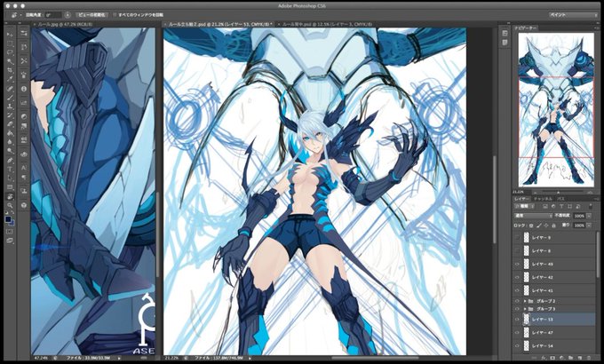The image size is (604, 364).
Task: Select the Rectangle shape tool
Action: pos(10,186)
